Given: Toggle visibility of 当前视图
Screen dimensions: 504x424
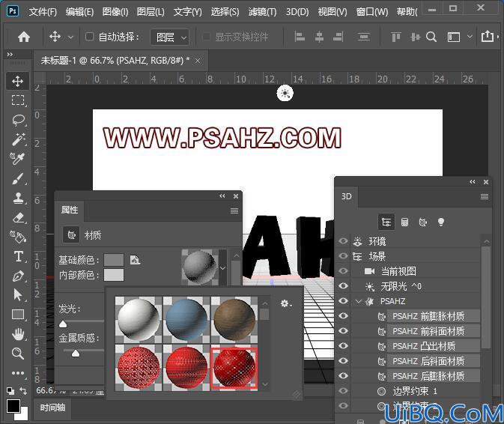Looking at the screenshot, I should [343, 270].
